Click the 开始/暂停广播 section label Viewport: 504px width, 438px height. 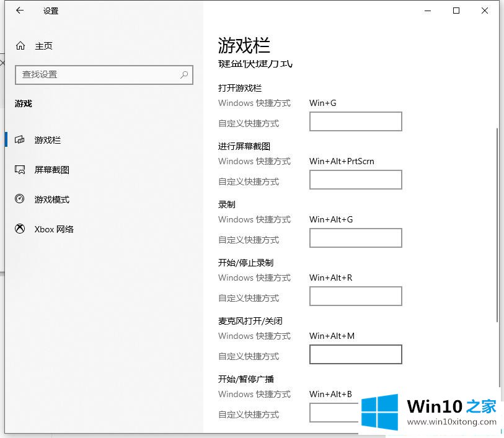(246, 379)
